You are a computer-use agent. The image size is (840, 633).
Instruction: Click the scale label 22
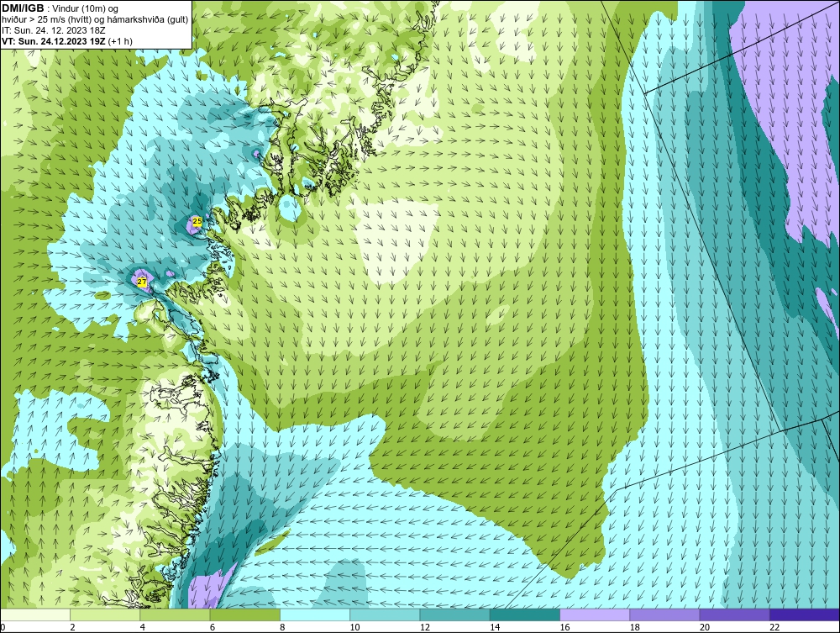point(774,628)
